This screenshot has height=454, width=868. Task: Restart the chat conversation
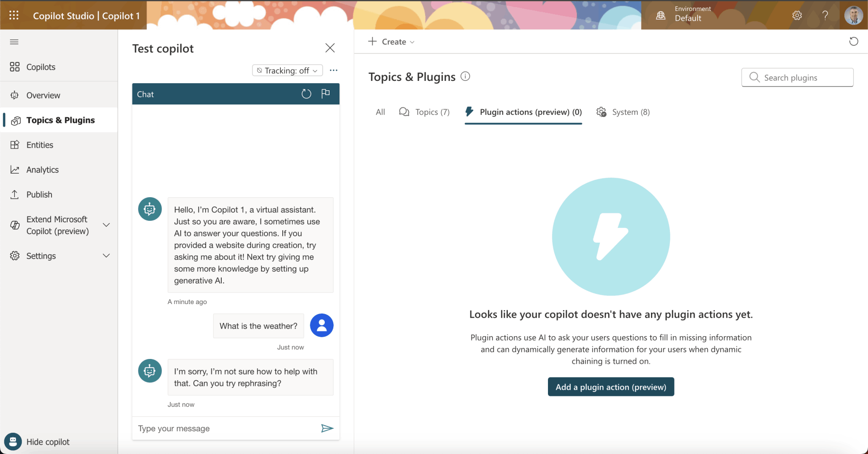(306, 94)
